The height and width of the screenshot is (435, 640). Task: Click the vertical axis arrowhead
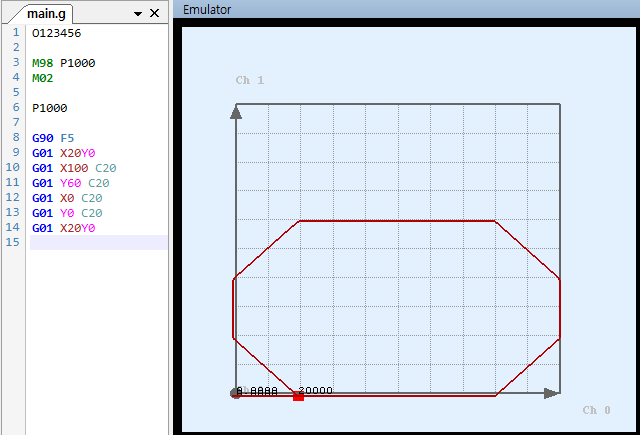[x=236, y=111]
